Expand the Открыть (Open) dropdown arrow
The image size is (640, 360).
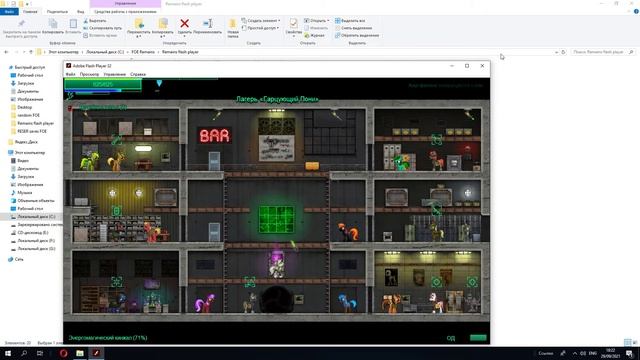click(328, 20)
